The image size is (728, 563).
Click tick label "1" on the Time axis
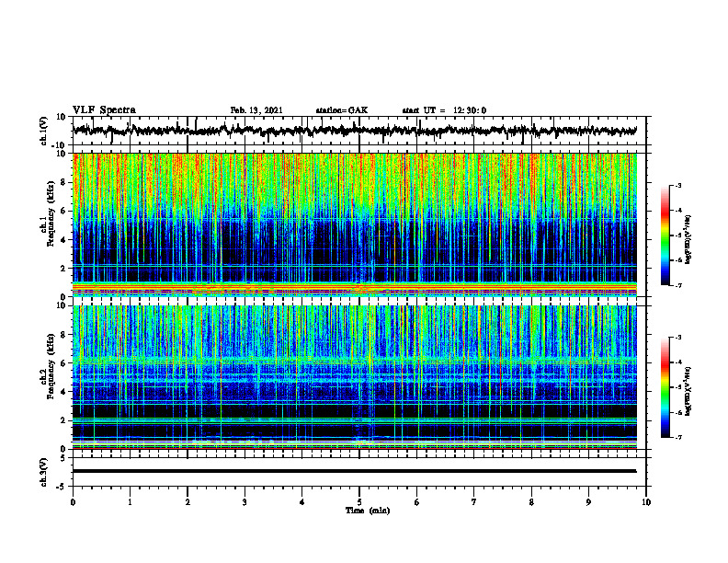pos(130,502)
